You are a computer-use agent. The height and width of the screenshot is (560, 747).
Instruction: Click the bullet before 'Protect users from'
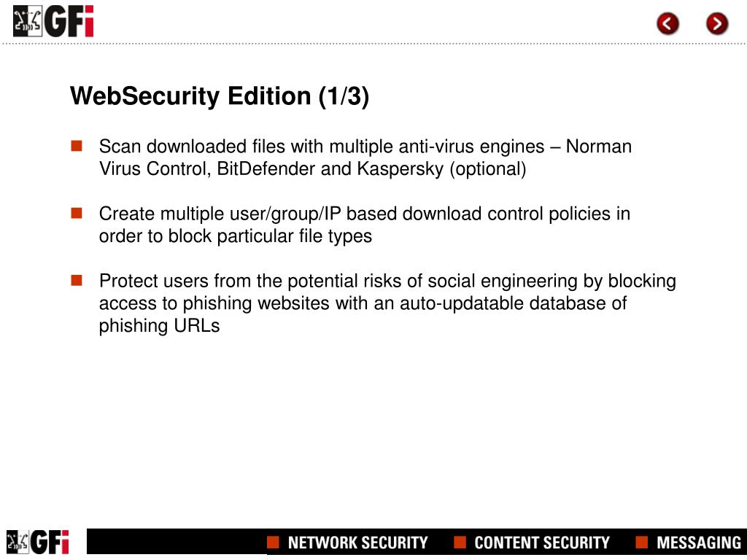point(77,280)
